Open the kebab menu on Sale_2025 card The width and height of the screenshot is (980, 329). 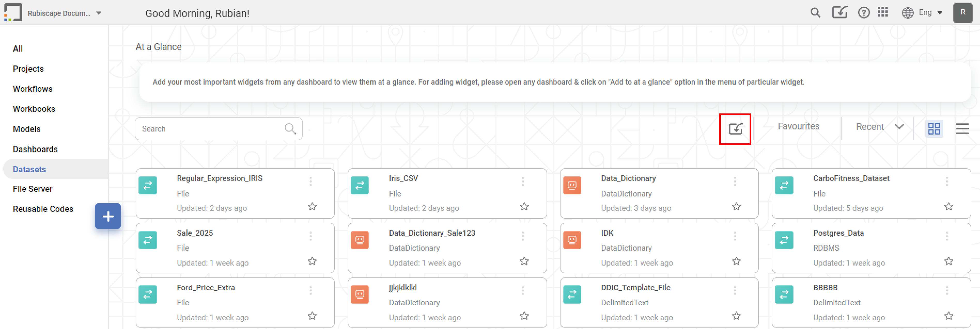point(311,236)
